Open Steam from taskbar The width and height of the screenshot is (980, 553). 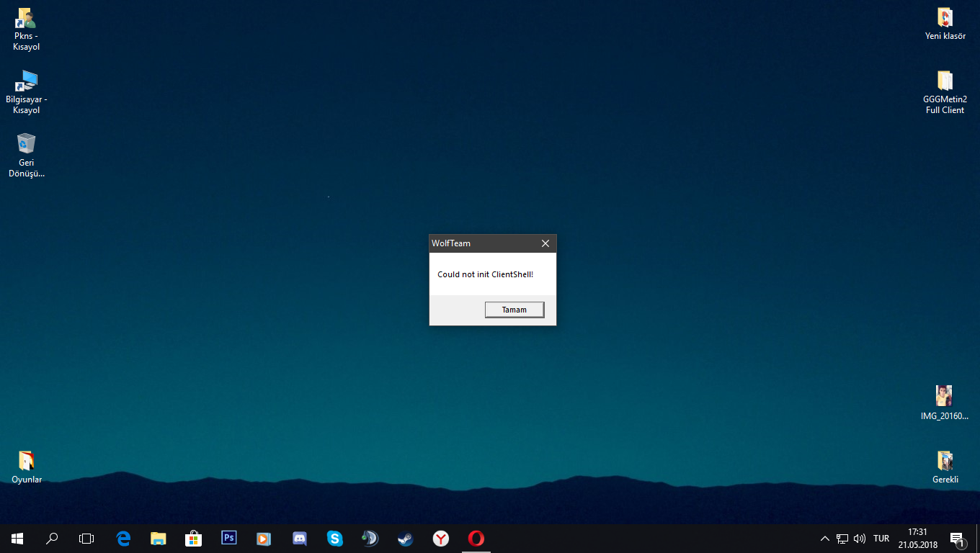pos(406,539)
